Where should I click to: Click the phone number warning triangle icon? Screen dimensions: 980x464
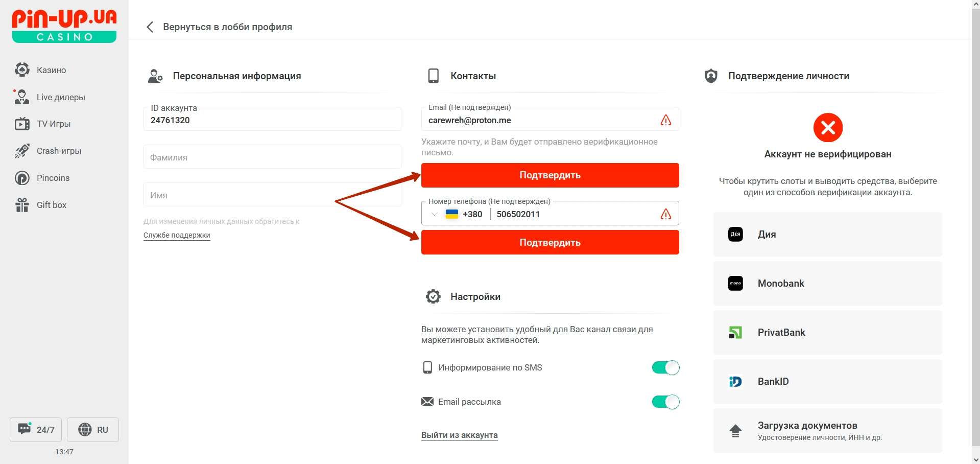point(665,214)
